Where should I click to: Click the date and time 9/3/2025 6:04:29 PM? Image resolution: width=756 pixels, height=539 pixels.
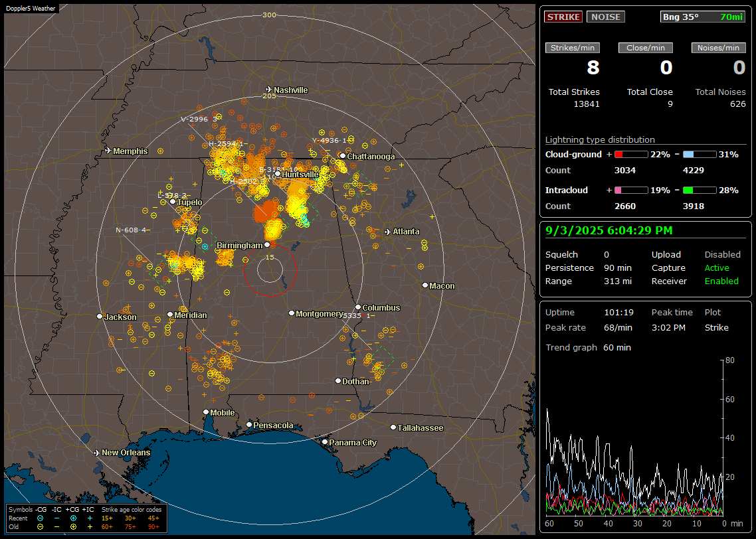click(609, 230)
